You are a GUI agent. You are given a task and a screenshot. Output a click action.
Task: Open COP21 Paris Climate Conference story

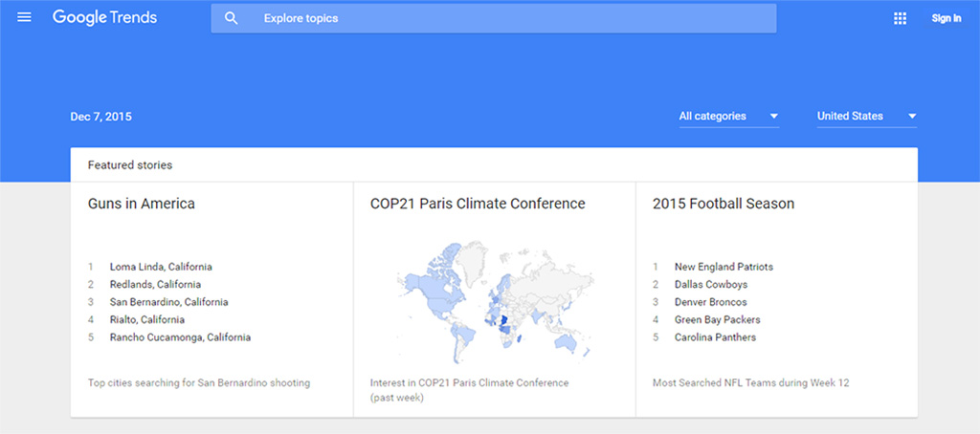pyautogui.click(x=478, y=204)
